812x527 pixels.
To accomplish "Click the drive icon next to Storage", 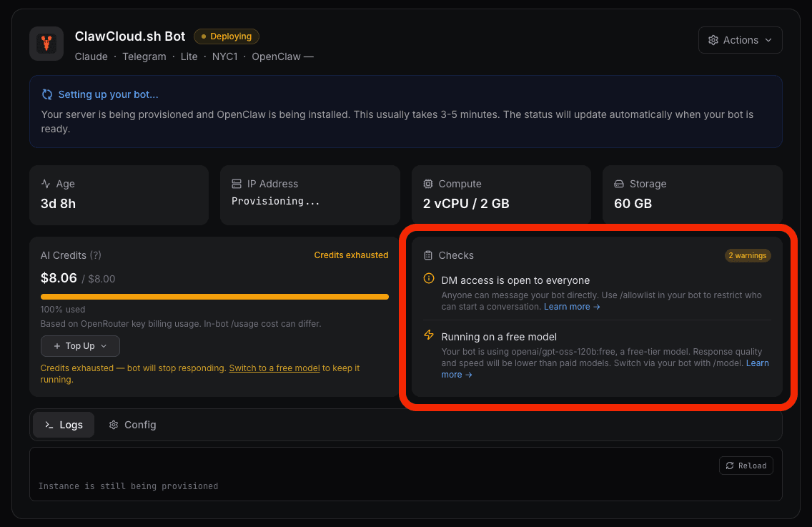I will coord(618,184).
